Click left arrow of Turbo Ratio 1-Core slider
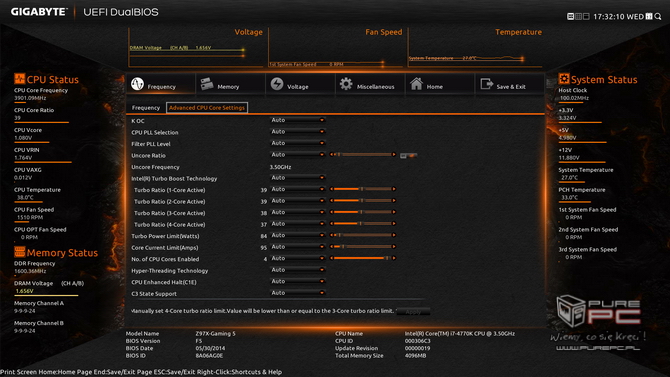Screen dimensions: 670x377 tap(332, 189)
